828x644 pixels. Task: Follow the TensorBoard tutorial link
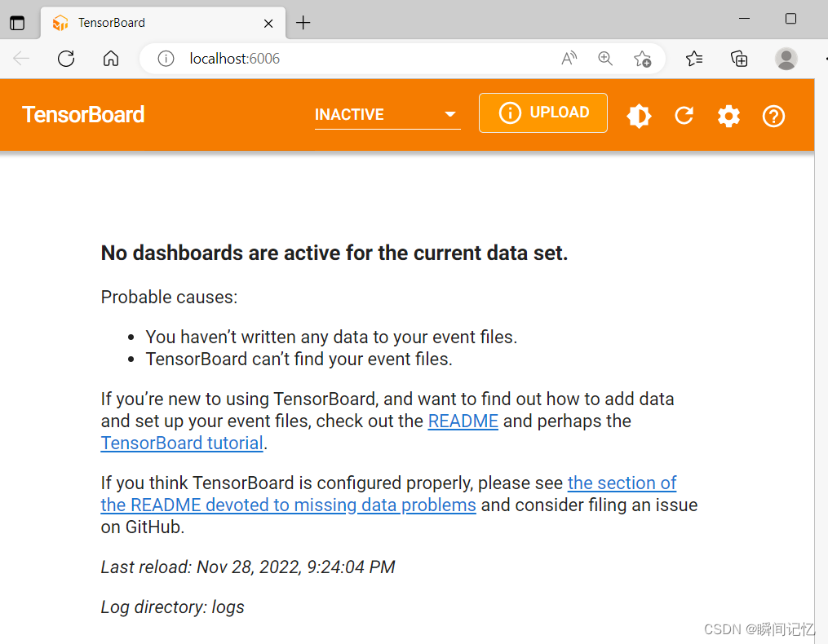click(181, 443)
